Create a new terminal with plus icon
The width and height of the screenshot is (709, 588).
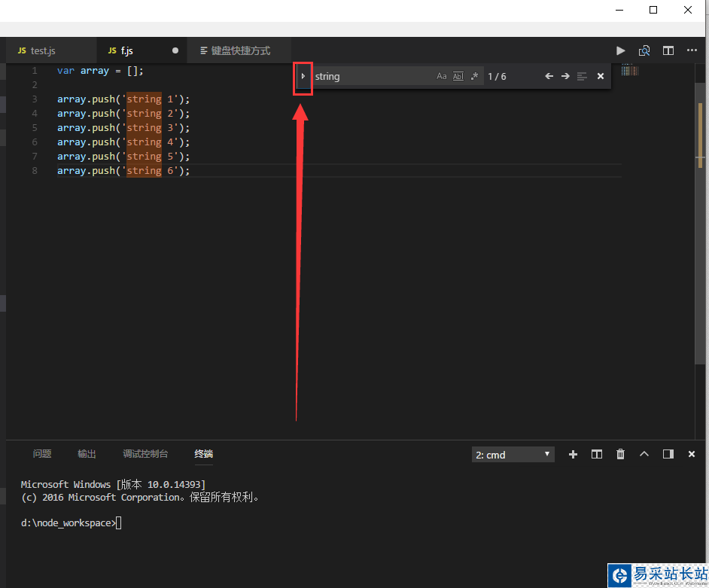coord(573,454)
